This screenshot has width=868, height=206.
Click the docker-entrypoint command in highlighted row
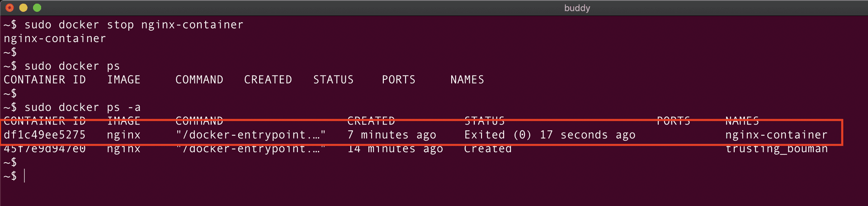pos(250,135)
